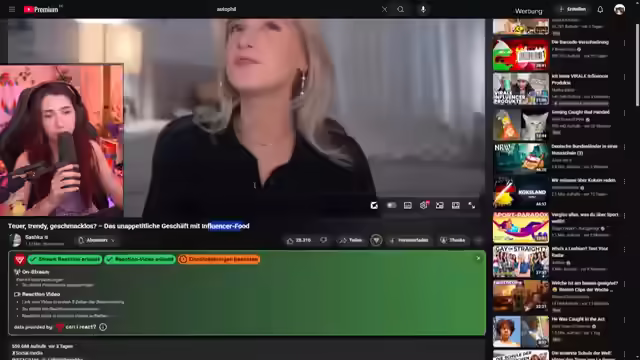The height and width of the screenshot is (360, 640).
Task: Open Getting Caught Red Handed thumbnail
Action: pos(521,124)
